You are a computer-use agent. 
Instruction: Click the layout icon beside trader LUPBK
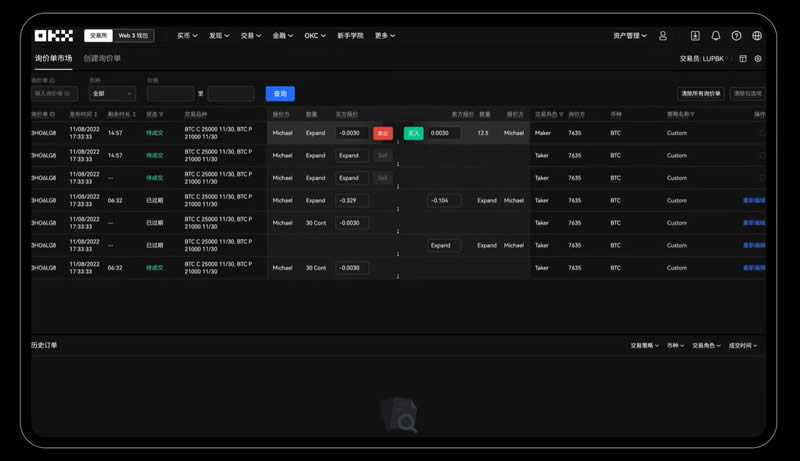click(743, 59)
